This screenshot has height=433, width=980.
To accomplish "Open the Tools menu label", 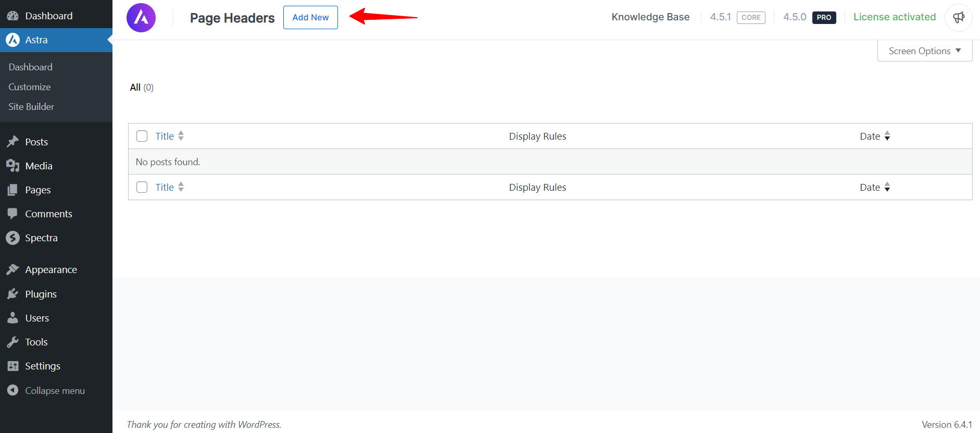I will coord(36,342).
